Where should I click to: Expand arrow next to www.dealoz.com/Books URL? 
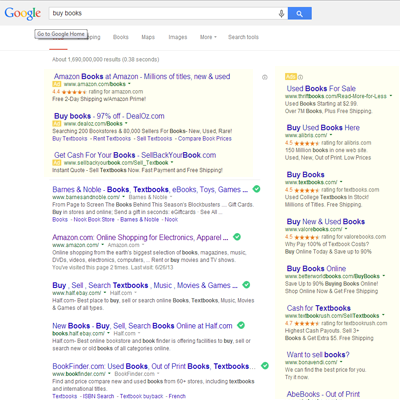coord(126,124)
